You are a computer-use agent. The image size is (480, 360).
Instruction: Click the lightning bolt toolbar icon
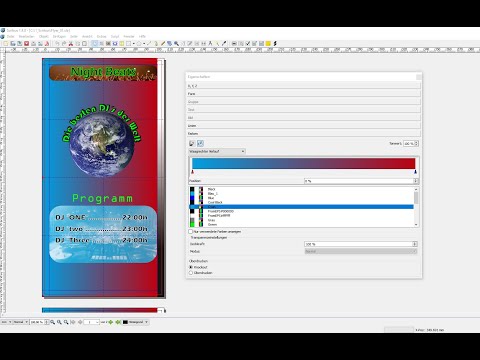(x=275, y=43)
